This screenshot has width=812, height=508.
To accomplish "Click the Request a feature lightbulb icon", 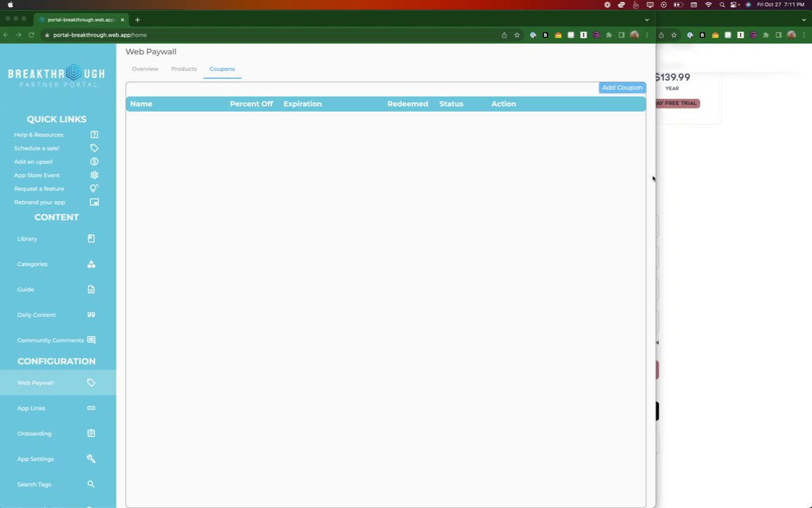I will click(94, 188).
